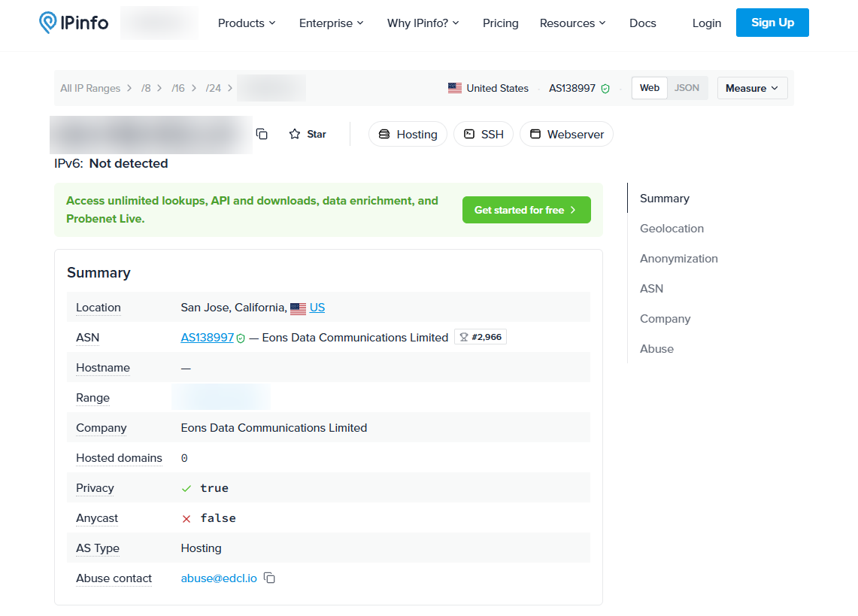Click the SSH tag

coord(484,134)
